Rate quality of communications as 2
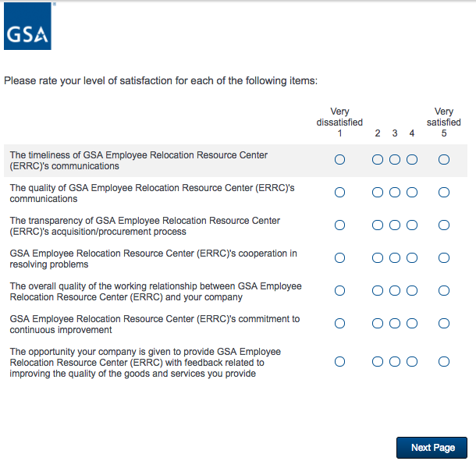The height and width of the screenshot is (461, 476). click(x=378, y=193)
